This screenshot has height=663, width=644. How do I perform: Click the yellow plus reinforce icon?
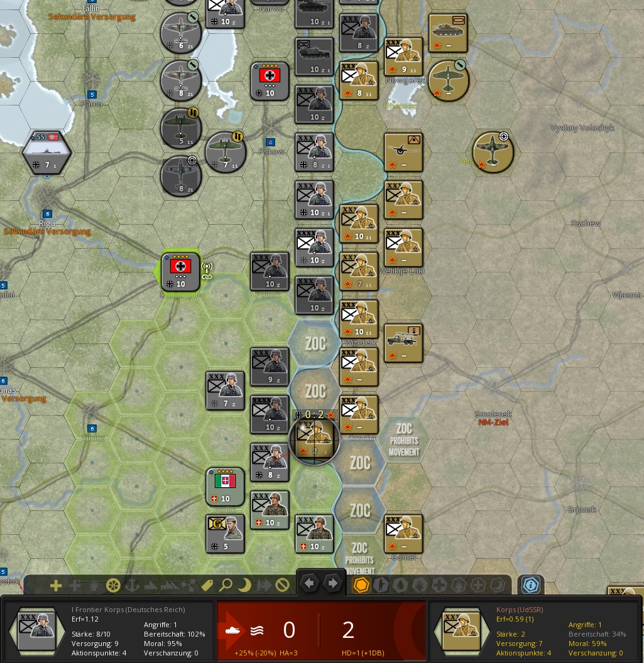(x=56, y=586)
